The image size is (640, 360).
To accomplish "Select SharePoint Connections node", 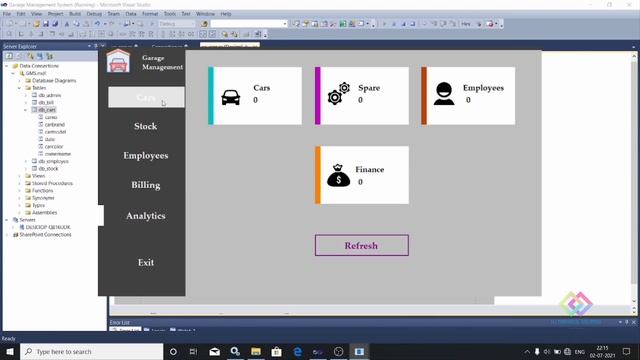I will [45, 235].
